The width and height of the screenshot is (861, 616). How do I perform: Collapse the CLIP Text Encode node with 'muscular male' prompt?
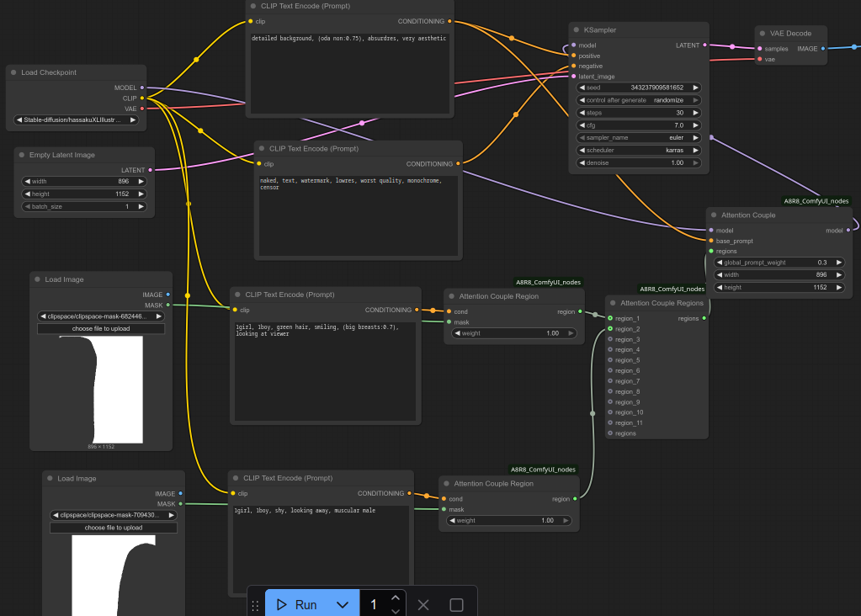coord(236,478)
